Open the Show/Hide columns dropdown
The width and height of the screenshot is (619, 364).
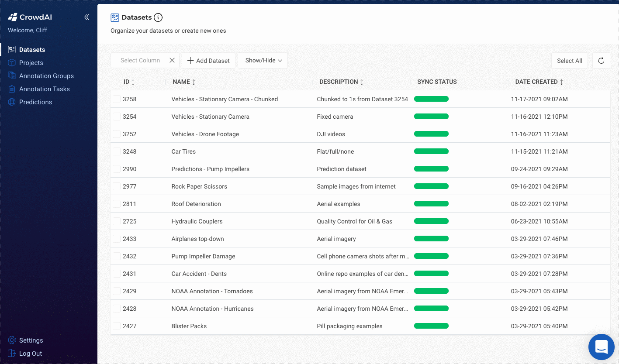(263, 61)
